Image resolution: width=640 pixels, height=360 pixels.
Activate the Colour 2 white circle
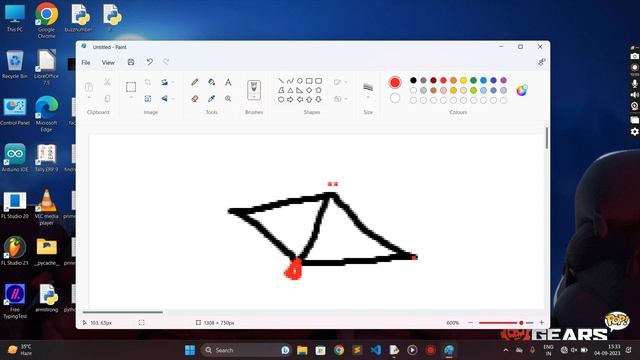(x=395, y=98)
